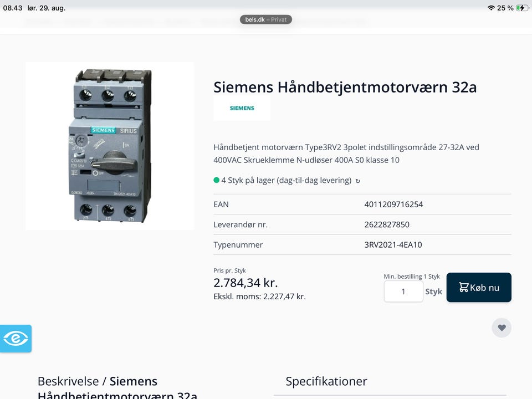The height and width of the screenshot is (399, 532).
Task: Tap the Wi-Fi status icon
Action: [491, 8]
